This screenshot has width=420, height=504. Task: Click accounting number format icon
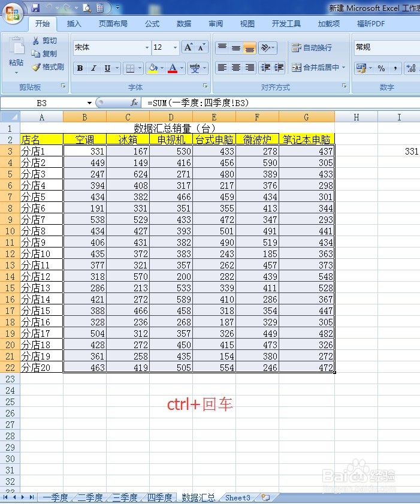(x=361, y=68)
